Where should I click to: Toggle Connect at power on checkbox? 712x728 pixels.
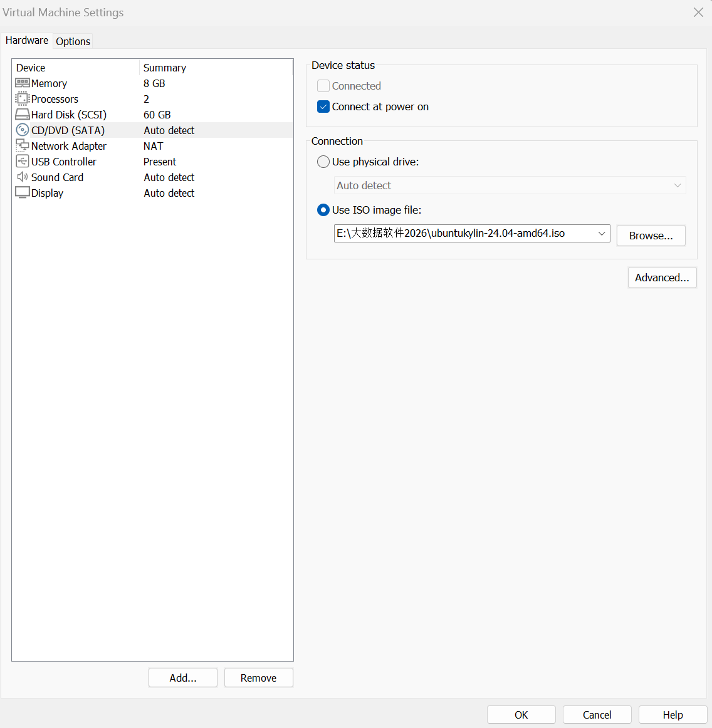tap(323, 107)
